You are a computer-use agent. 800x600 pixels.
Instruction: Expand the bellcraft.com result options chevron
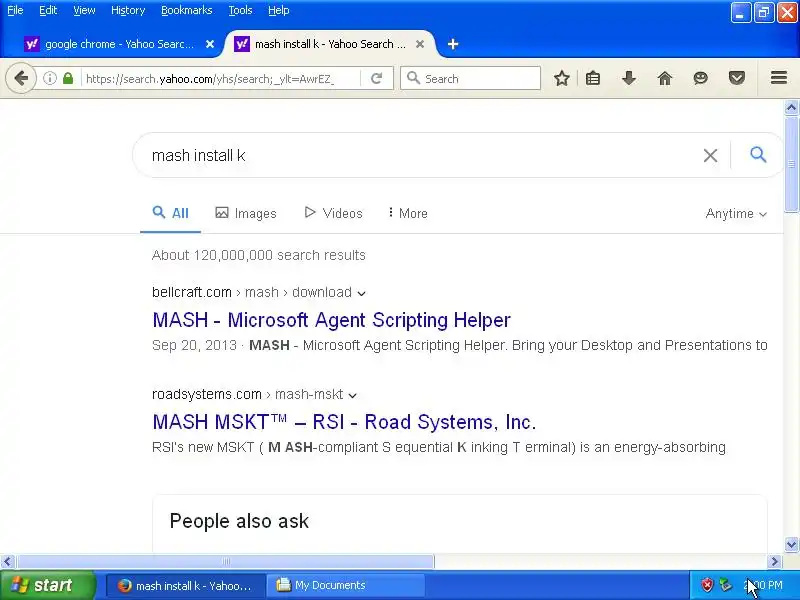coord(361,293)
